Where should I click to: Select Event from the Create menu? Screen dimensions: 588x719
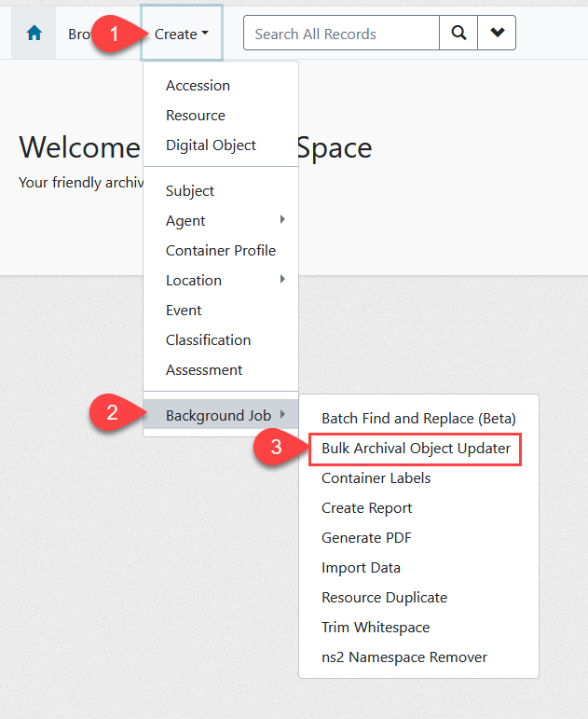(184, 311)
